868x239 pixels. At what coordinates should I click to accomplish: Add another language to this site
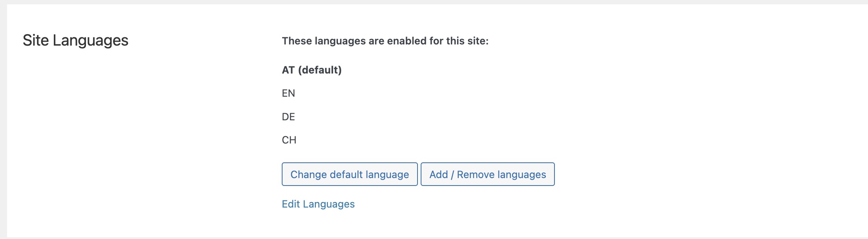(x=488, y=174)
